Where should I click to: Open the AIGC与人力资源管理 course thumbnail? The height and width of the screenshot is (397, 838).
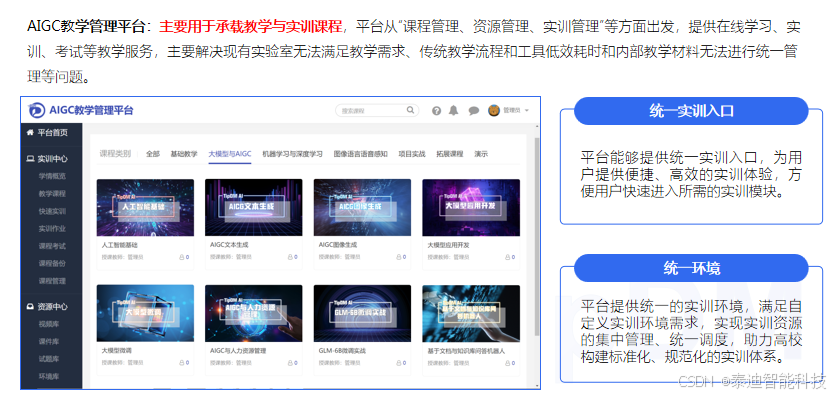click(254, 313)
